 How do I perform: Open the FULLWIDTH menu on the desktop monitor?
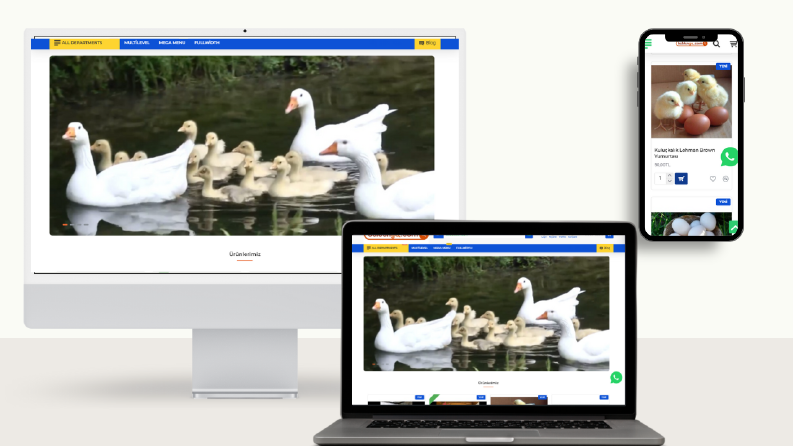tap(207, 43)
